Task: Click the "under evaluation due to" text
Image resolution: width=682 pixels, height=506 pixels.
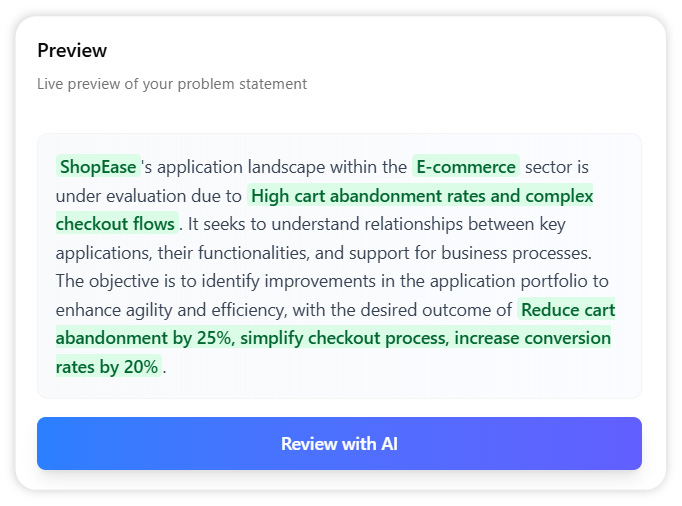Action: pyautogui.click(x=149, y=195)
